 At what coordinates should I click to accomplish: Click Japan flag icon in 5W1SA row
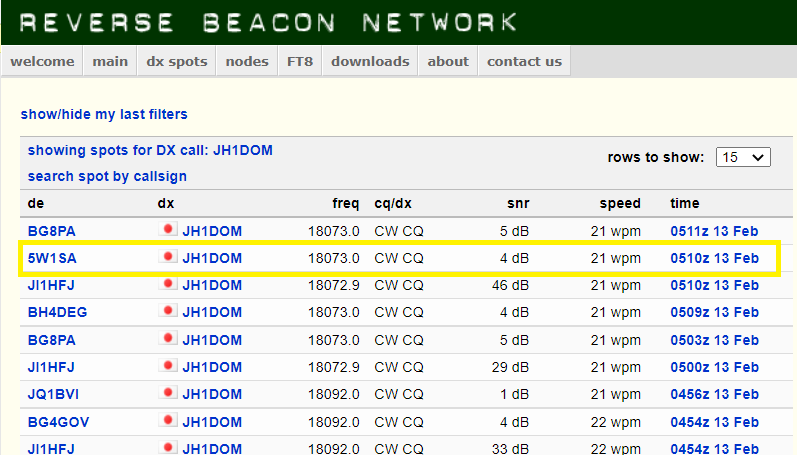click(x=168, y=256)
